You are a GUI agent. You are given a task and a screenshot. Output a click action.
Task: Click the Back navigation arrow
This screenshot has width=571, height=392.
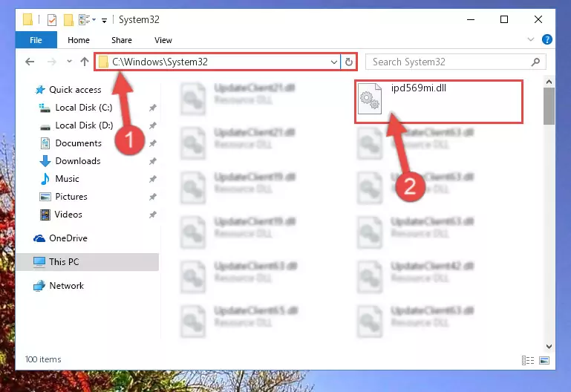point(30,62)
